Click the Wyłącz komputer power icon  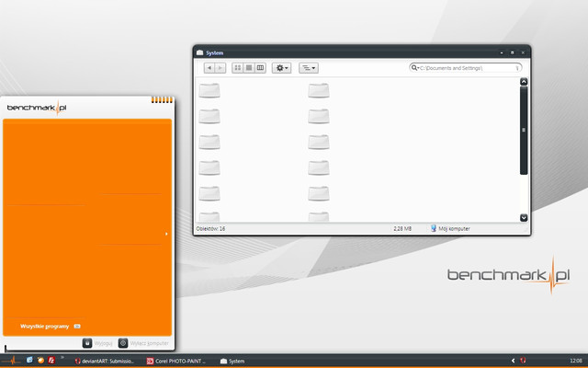[123, 343]
